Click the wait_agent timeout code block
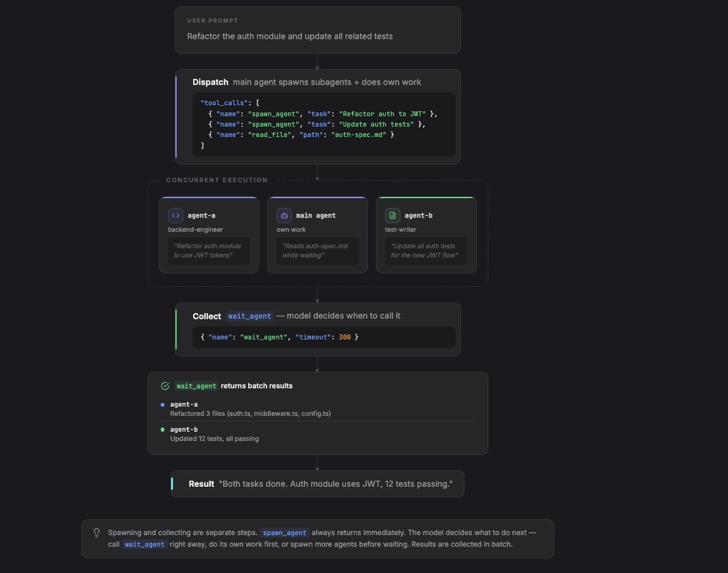 pyautogui.click(x=324, y=337)
